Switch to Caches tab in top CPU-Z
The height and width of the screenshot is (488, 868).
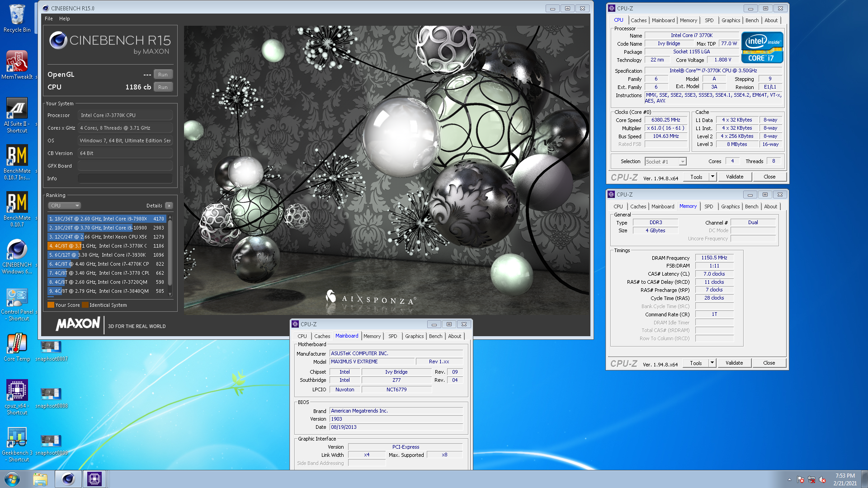tap(638, 20)
